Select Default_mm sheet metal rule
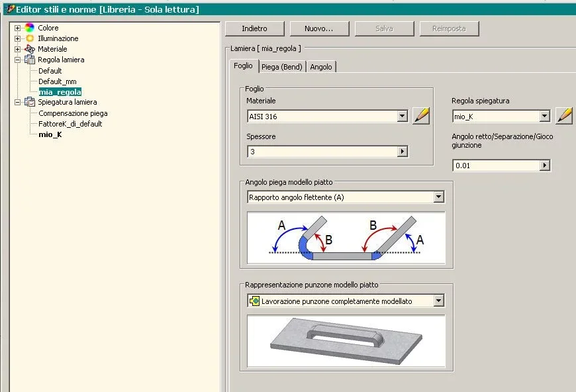 coord(58,81)
